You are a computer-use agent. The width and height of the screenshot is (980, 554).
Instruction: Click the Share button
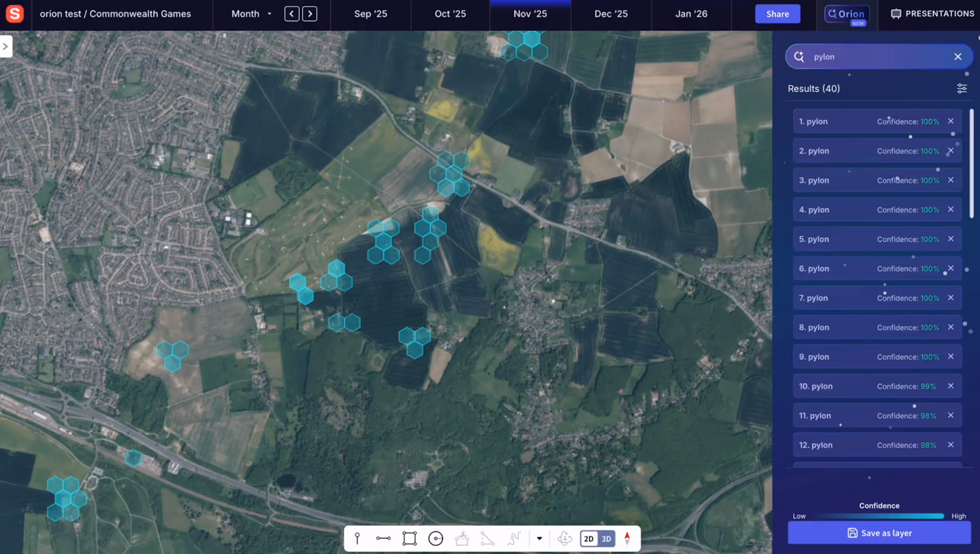coord(778,13)
